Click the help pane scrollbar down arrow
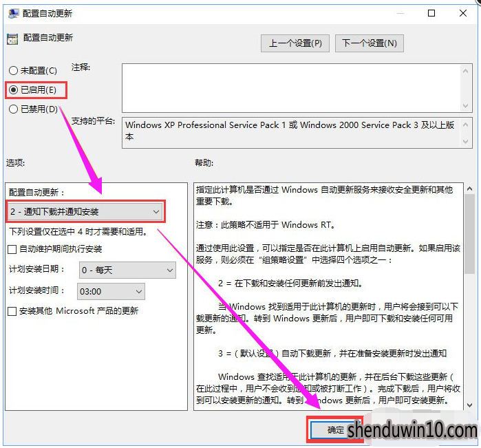The height and width of the screenshot is (448, 481). tap(469, 405)
